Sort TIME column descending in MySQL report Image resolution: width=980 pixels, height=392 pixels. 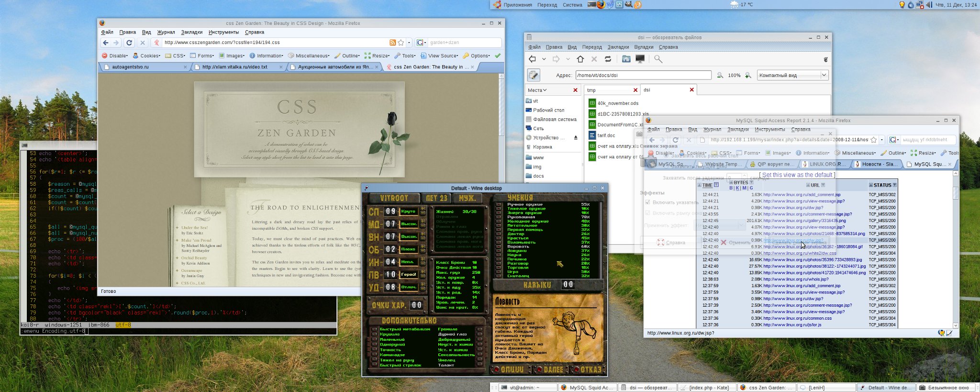click(x=716, y=185)
